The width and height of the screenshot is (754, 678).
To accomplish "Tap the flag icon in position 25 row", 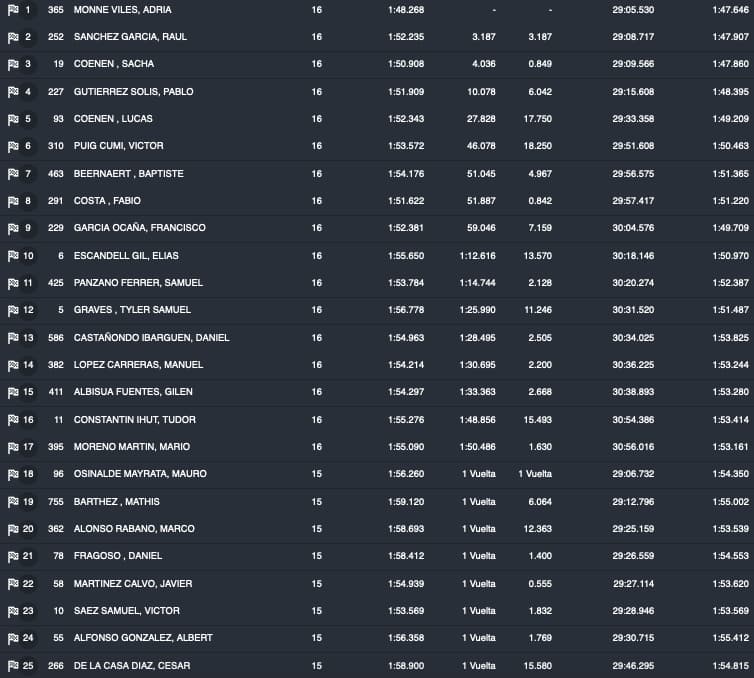I will point(13,666).
